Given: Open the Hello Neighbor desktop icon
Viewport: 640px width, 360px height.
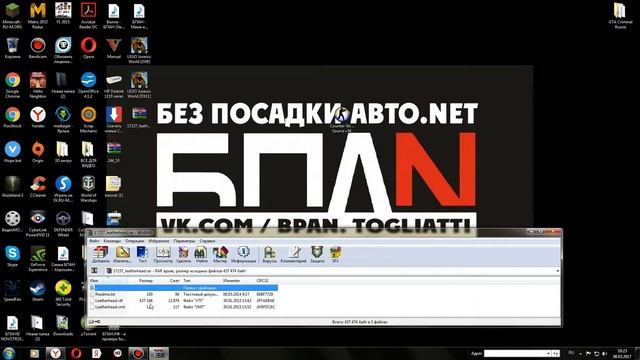Looking at the screenshot, I should point(38,85).
